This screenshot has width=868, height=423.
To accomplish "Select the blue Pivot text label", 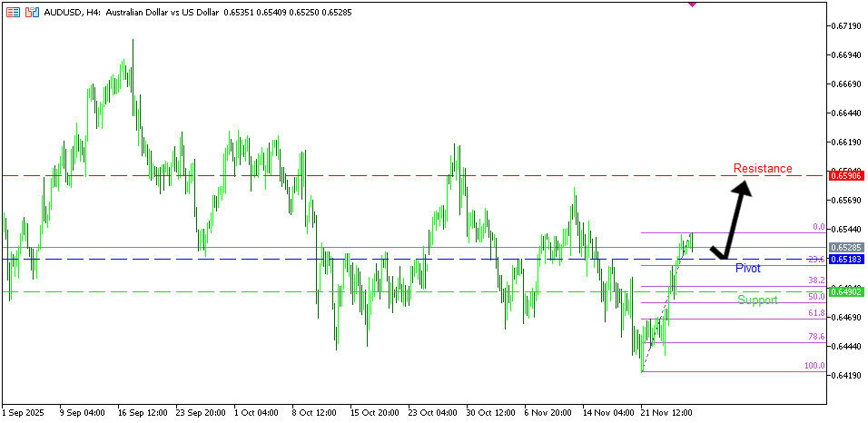I will pos(747,269).
